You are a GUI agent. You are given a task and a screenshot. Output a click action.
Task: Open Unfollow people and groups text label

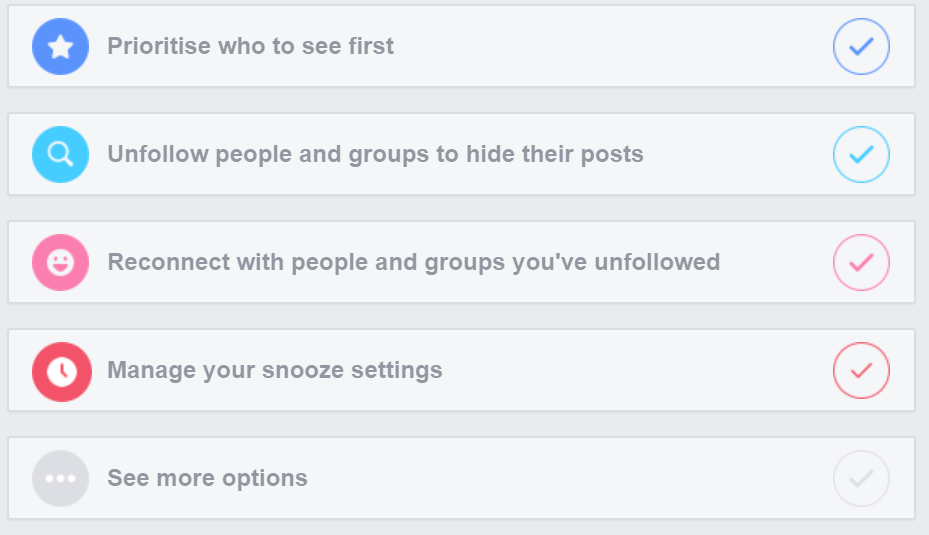375,155
